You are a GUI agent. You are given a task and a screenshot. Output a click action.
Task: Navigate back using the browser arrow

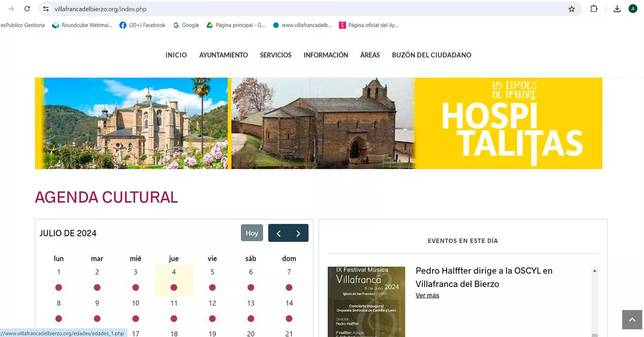point(11,9)
